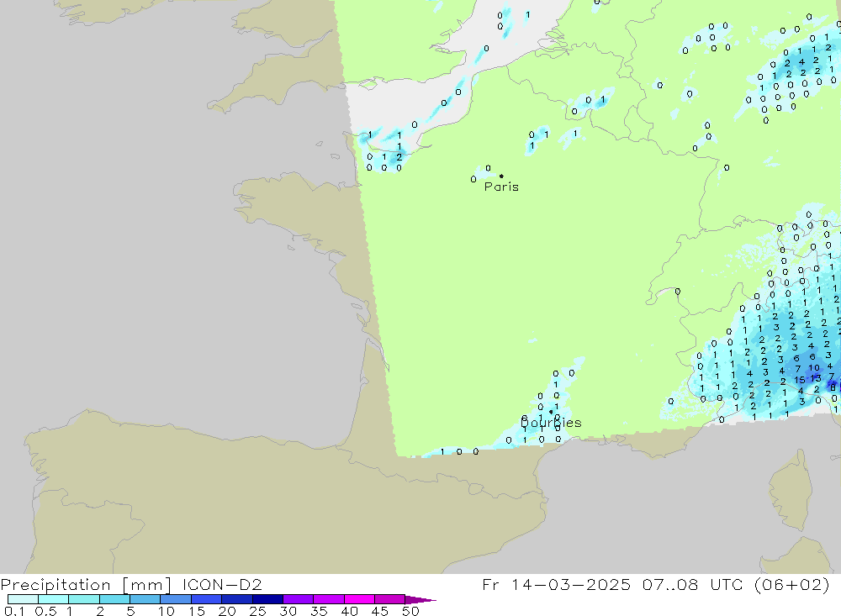841x616 pixels.
Task: Click the "(06+02)" forecast run text
Action: [x=791, y=584]
